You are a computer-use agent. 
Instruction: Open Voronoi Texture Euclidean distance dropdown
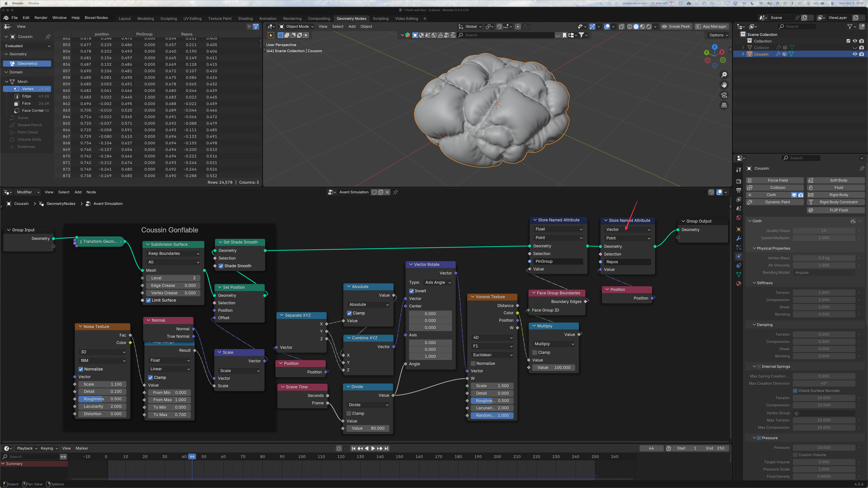492,355
